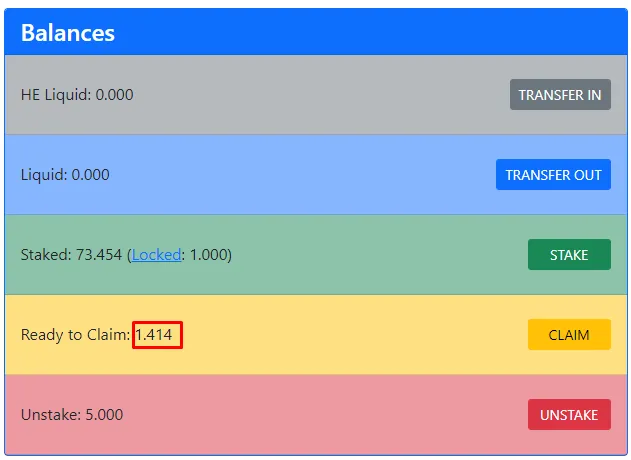Click empty middle of red Unstake row
Viewport: 631px width, 460px height.
click(x=320, y=415)
